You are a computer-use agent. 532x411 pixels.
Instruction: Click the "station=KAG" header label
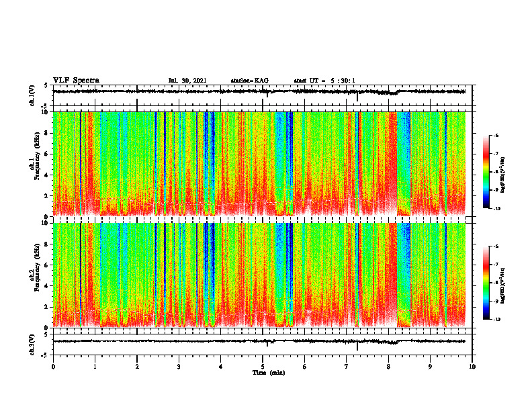tap(249, 81)
